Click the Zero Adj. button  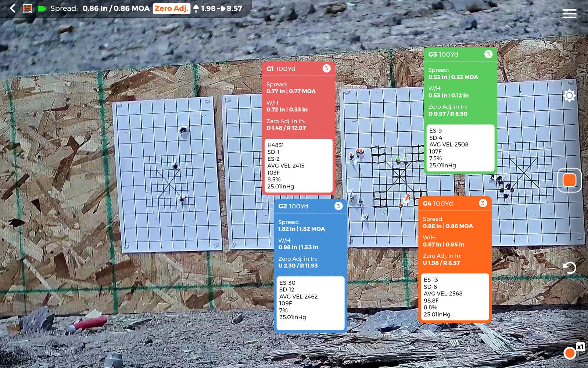click(171, 8)
